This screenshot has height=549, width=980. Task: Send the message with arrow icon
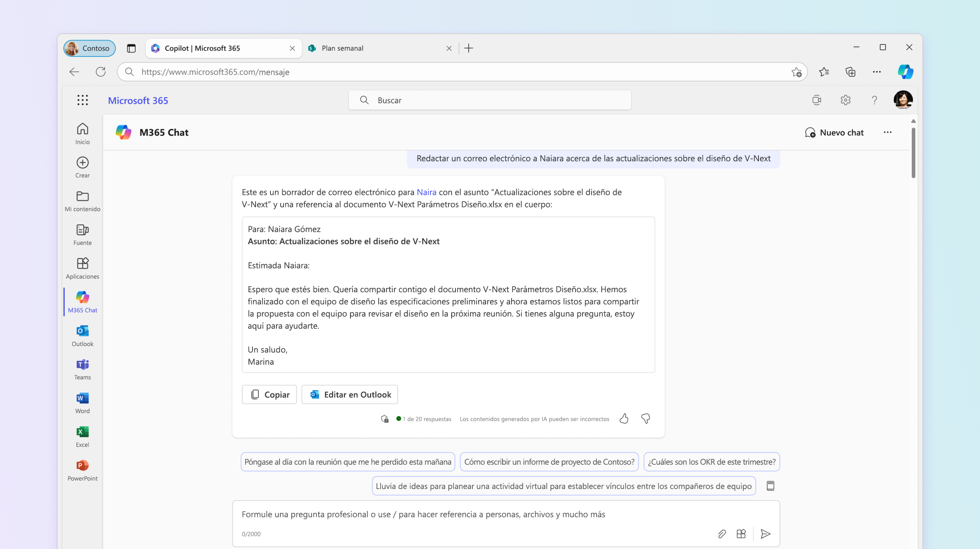tap(765, 534)
